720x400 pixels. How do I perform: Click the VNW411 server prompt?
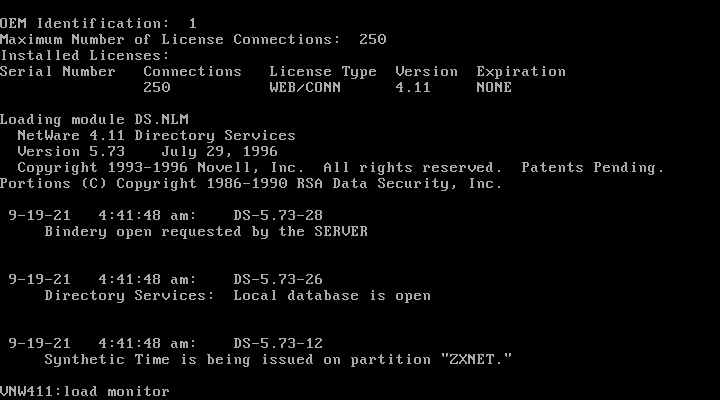pos(30,392)
